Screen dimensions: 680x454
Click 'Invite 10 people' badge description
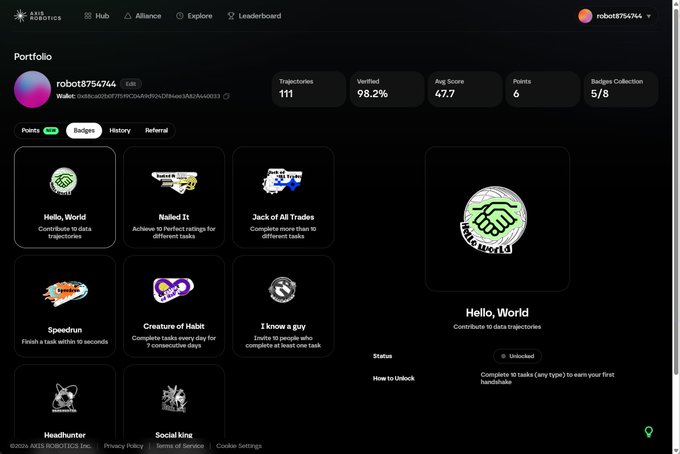pyautogui.click(x=283, y=342)
